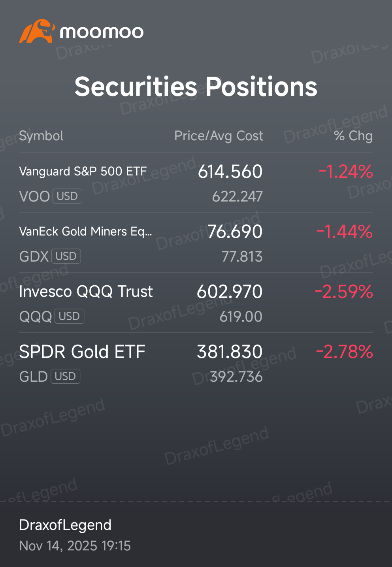Click the 392.736 average cost of GLD
This screenshot has width=392, height=567.
[236, 377]
